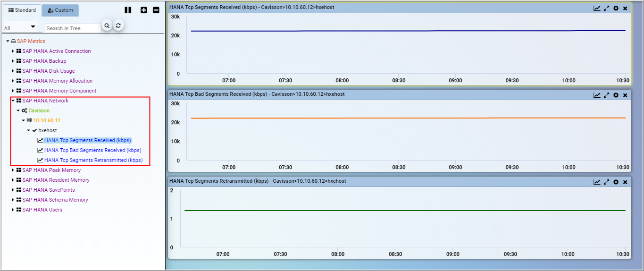Image resolution: width=644 pixels, height=271 pixels.
Task: Select SAP HANA Active Connection label
Action: click(x=57, y=51)
